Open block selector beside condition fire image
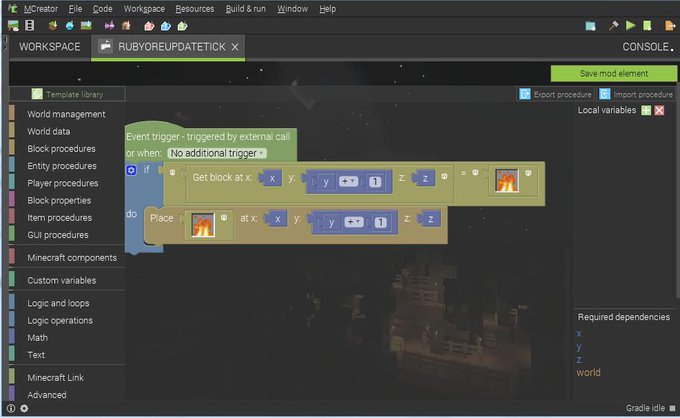 click(528, 173)
